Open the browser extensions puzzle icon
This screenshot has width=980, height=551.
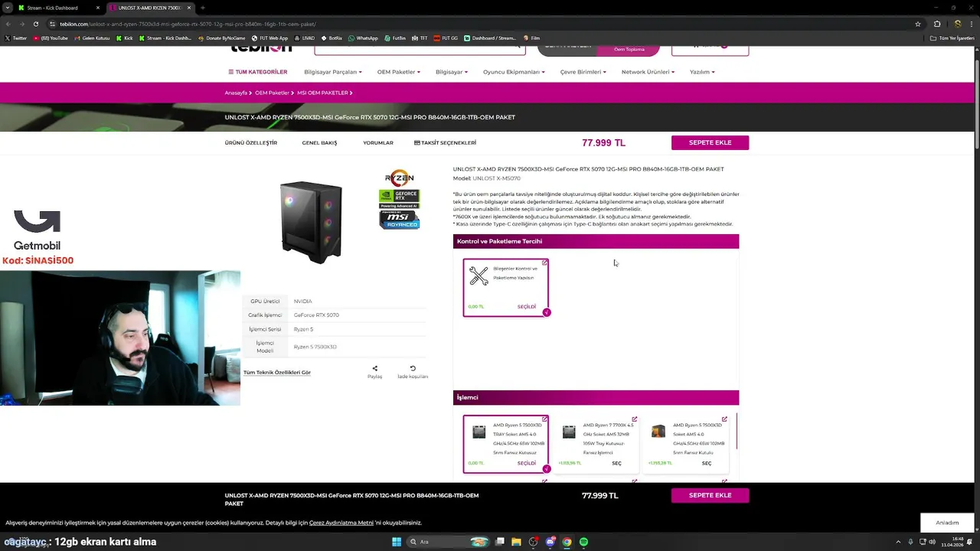pyautogui.click(x=936, y=24)
